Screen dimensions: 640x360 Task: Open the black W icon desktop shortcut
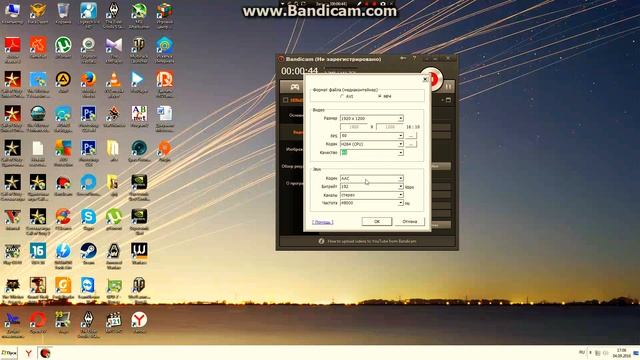coord(139,253)
